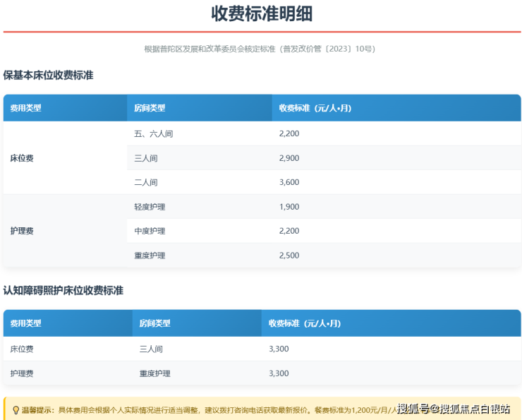This screenshot has width=522, height=420.
Task: Click the 2,900 price for 三人间
Action: coord(289,158)
